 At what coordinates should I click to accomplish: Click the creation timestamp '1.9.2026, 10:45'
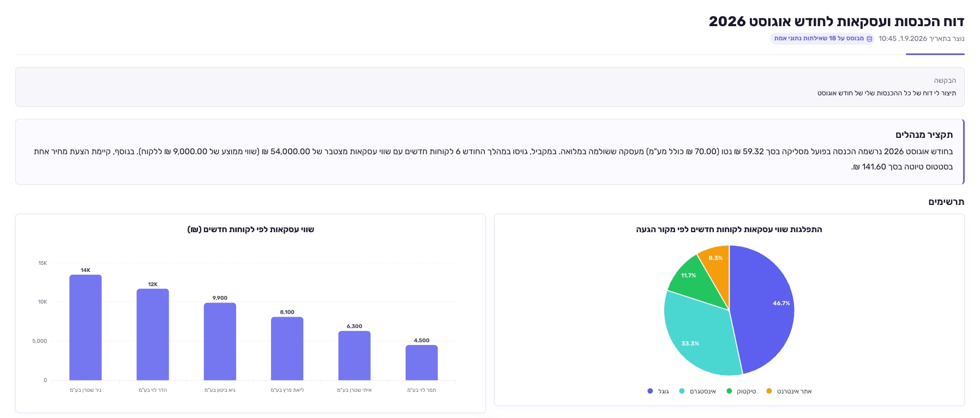coord(903,39)
